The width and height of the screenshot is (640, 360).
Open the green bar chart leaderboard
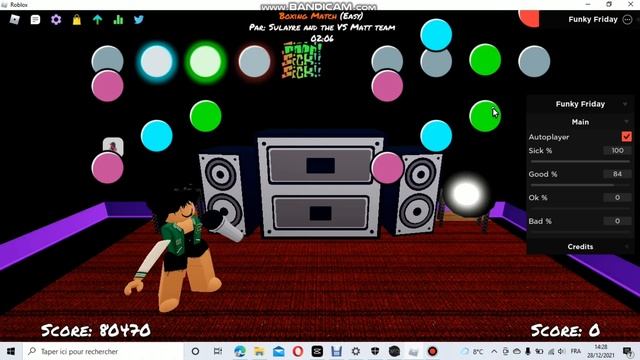click(118, 20)
